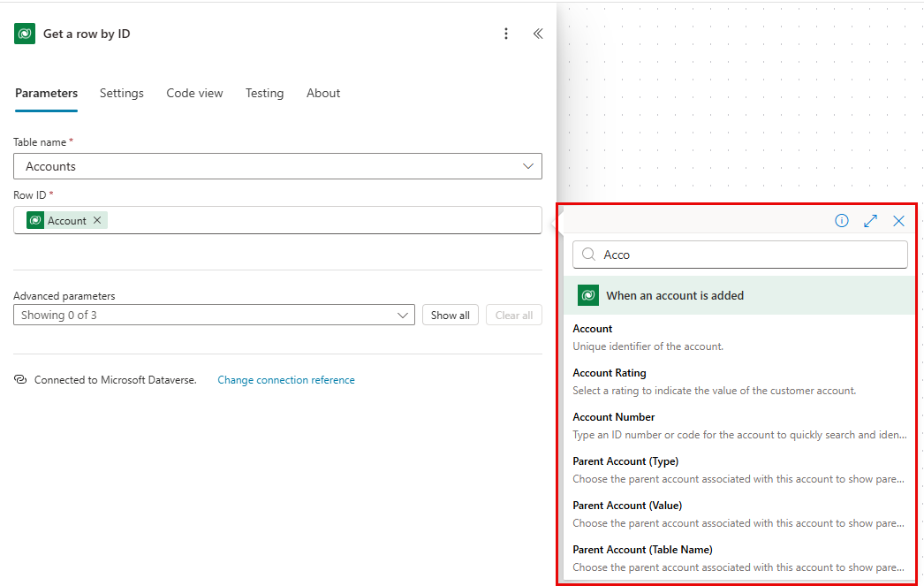The image size is (924, 586).
Task: Collapse the panel with double chevron
Action: coord(538,34)
